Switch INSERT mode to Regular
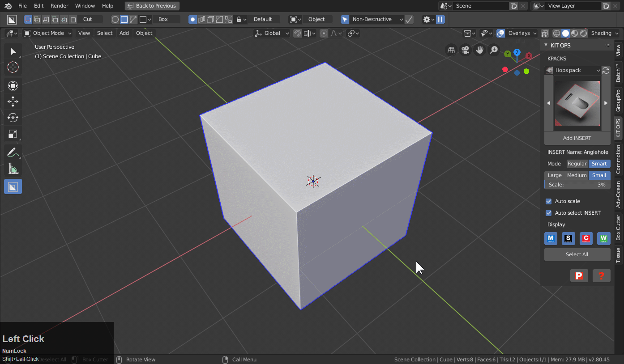Screen dimensions: 624x364 [x=577, y=164]
